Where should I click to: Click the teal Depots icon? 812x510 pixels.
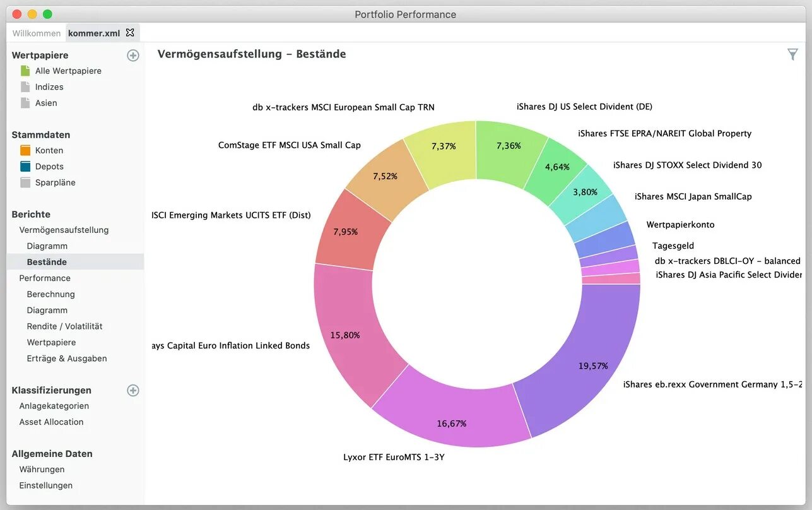pos(25,166)
